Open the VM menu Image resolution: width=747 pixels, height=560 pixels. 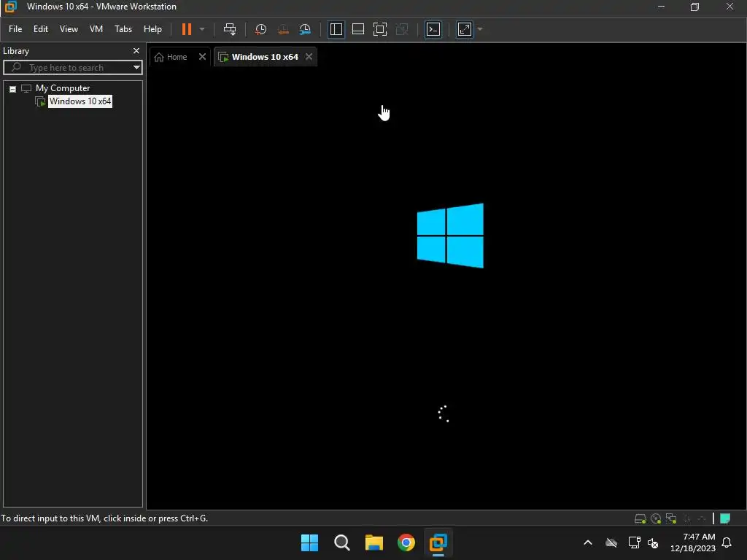(x=96, y=29)
